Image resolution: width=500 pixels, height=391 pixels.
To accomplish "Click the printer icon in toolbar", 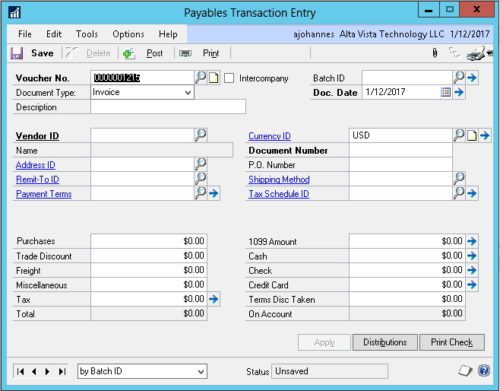I will pos(477,53).
